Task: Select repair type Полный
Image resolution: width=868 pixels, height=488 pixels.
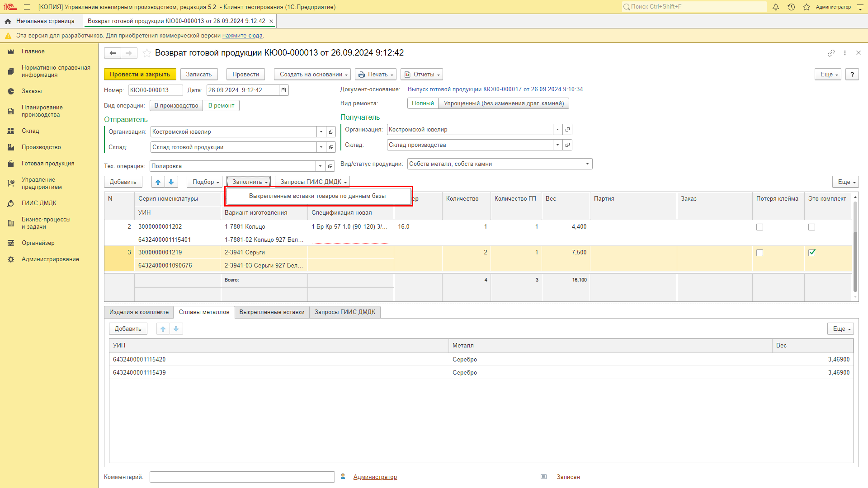Action: 423,103
